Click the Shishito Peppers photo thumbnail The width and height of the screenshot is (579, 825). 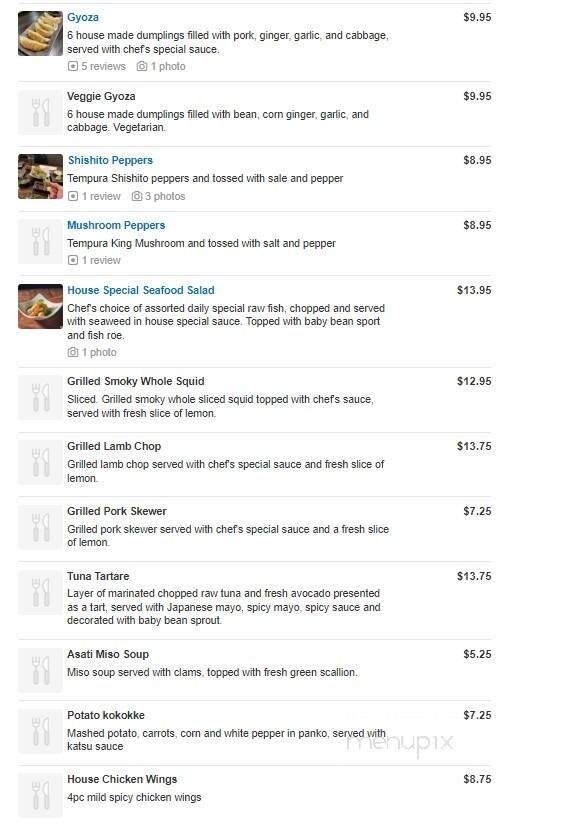tap(38, 176)
